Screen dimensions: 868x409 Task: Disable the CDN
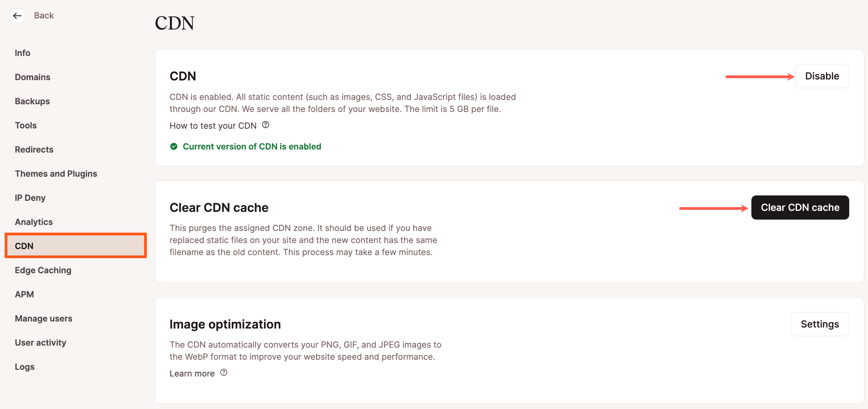click(x=822, y=76)
